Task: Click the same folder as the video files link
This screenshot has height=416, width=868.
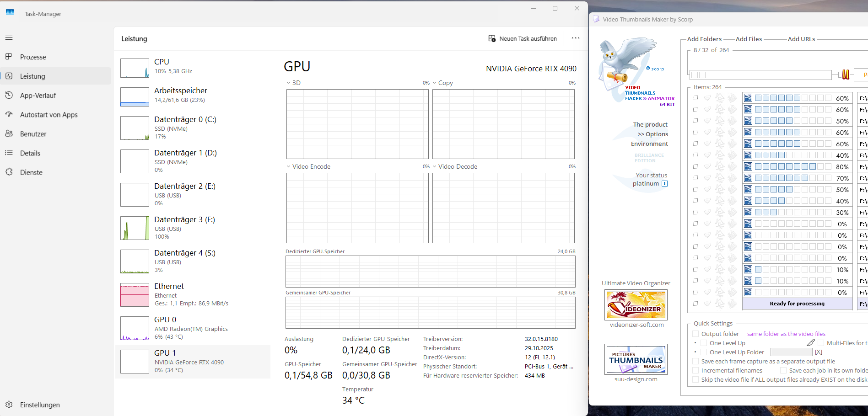Action: click(786, 334)
